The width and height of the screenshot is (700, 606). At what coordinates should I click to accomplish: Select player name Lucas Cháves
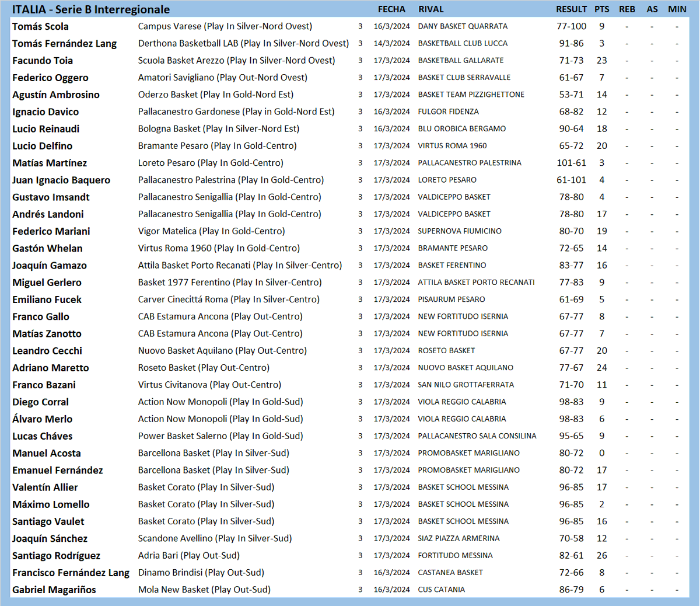[x=43, y=436]
